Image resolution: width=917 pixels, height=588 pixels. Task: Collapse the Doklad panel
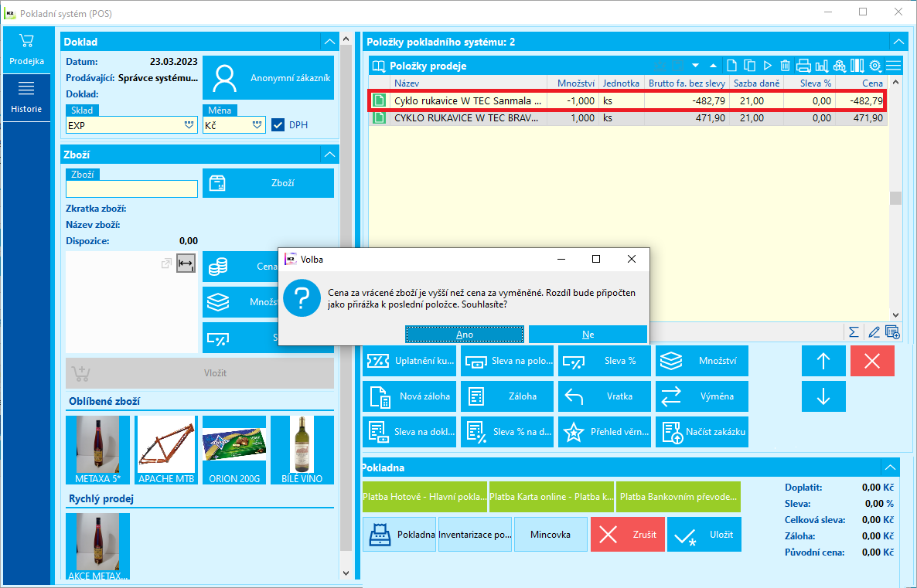pyautogui.click(x=330, y=42)
